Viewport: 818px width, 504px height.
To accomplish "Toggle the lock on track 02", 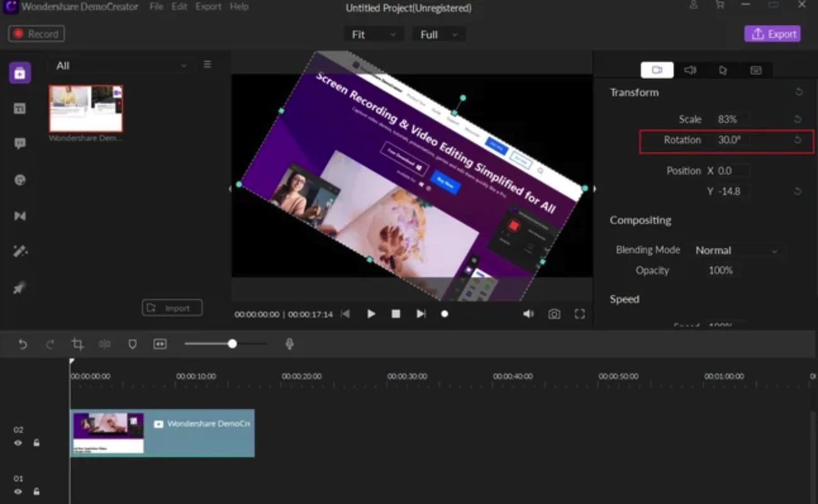I will [36, 443].
